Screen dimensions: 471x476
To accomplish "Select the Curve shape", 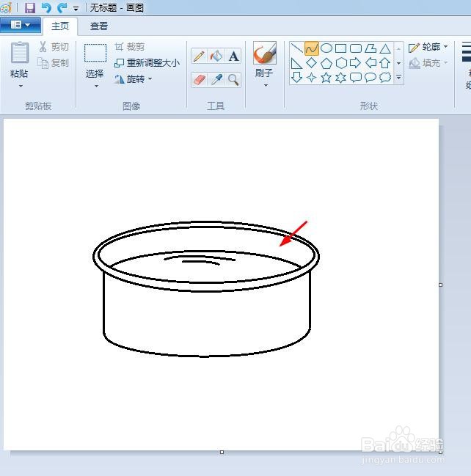I will (x=312, y=48).
